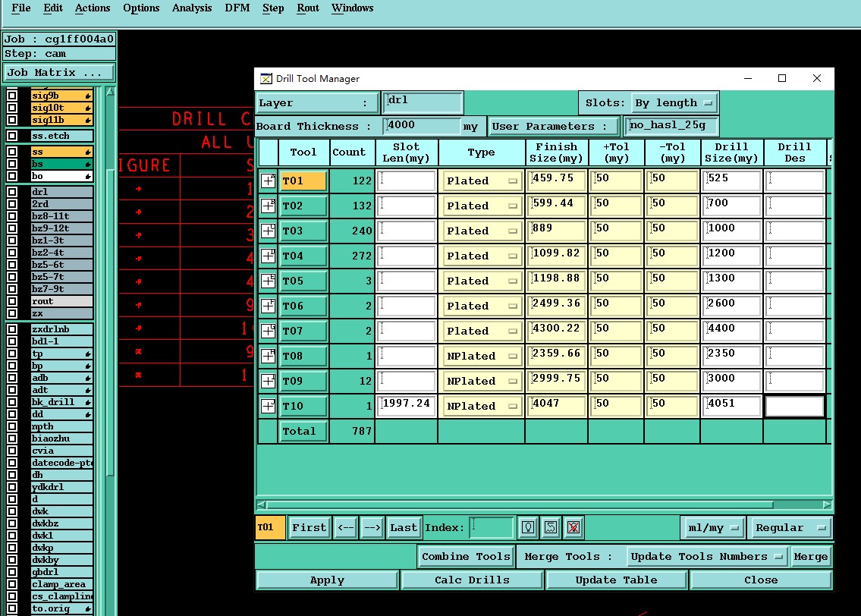Expand tool row T03 plus icon
Image resolution: width=861 pixels, height=616 pixels.
coord(268,231)
